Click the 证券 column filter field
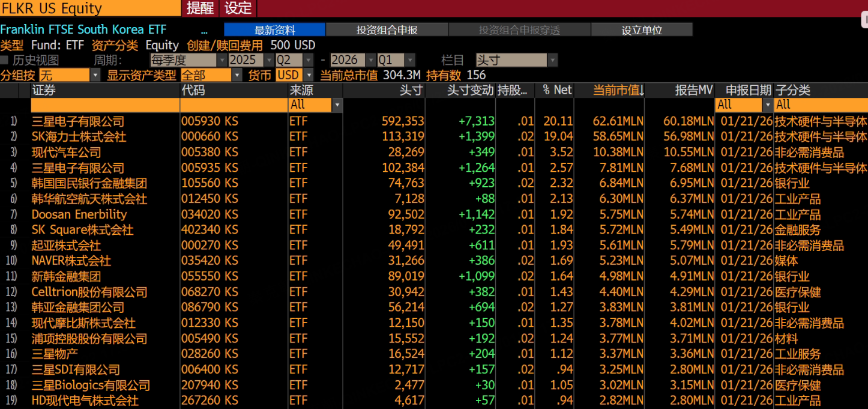 (105, 105)
